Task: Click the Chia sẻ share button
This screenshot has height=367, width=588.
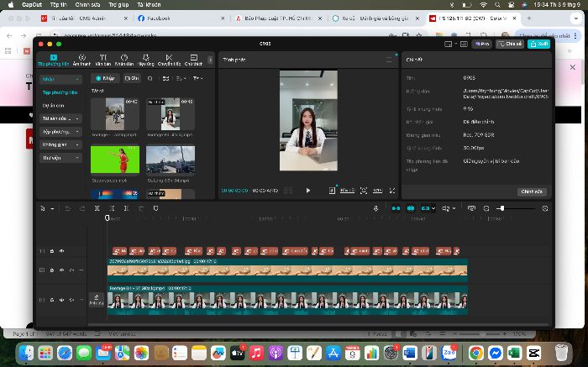Action: click(510, 44)
